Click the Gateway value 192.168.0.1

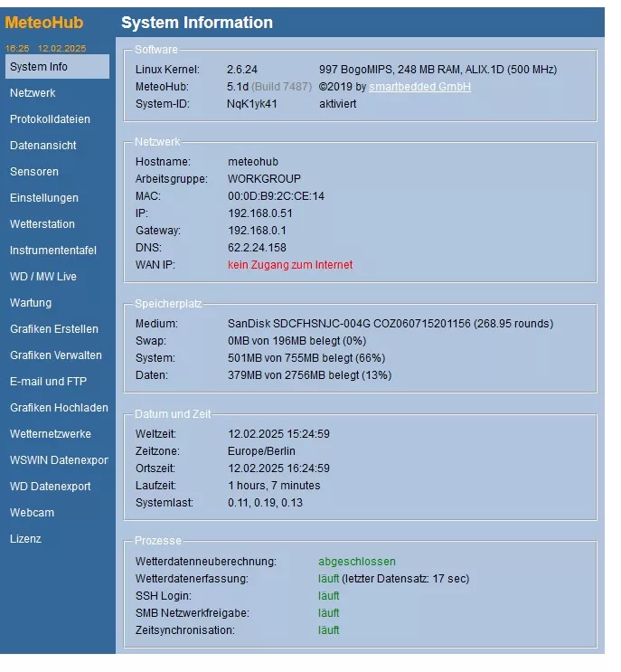point(257,231)
